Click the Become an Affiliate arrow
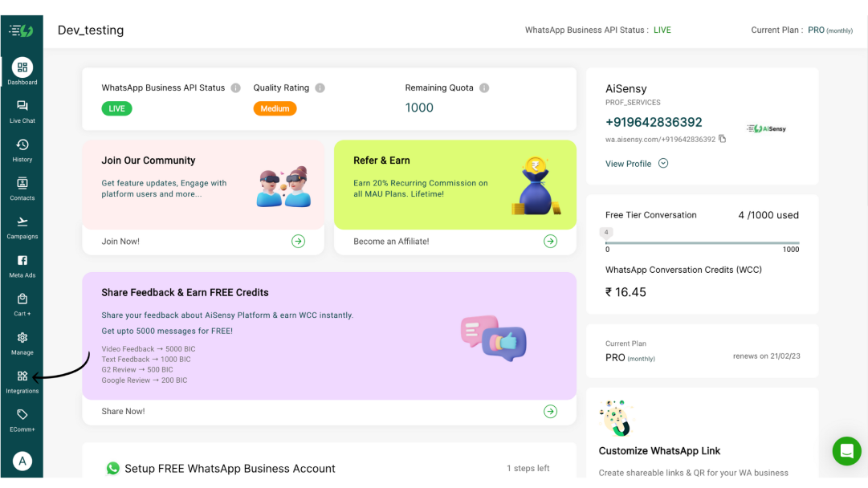This screenshot has width=868, height=488. point(550,241)
